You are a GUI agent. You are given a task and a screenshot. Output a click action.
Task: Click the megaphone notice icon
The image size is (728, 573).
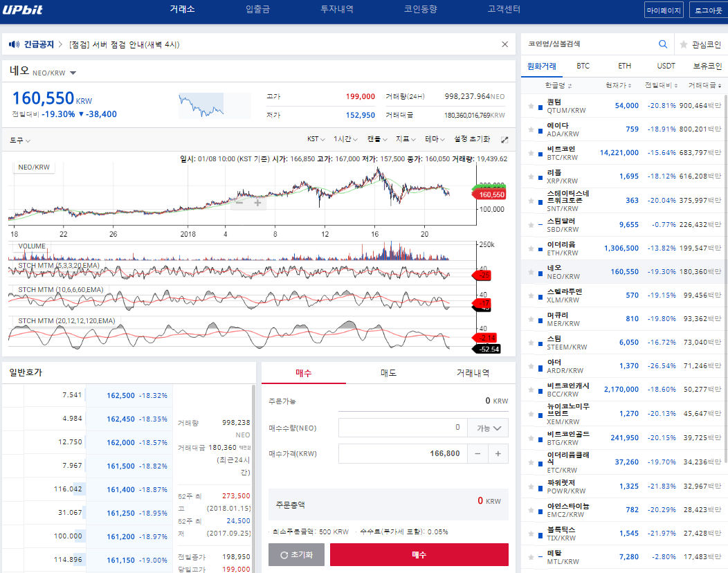[x=14, y=44]
